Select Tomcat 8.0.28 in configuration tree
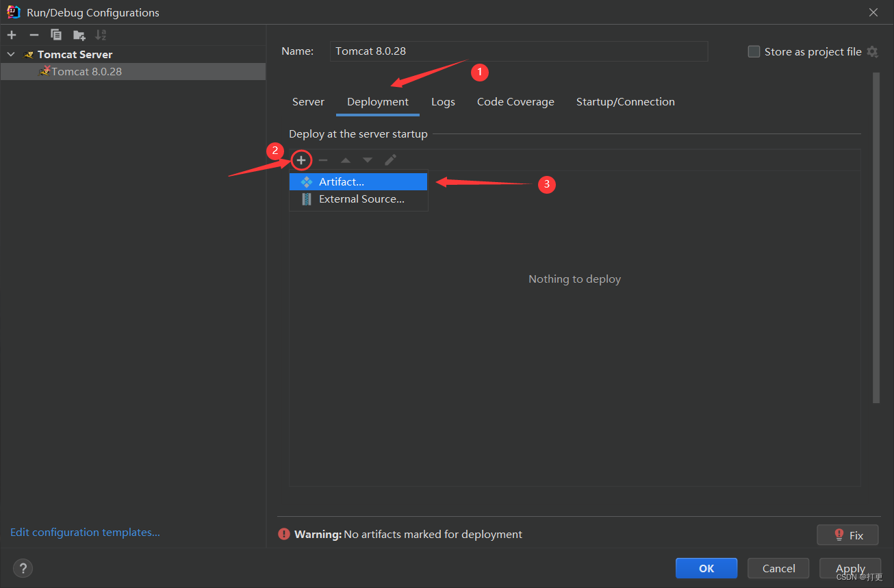 [x=133, y=71]
